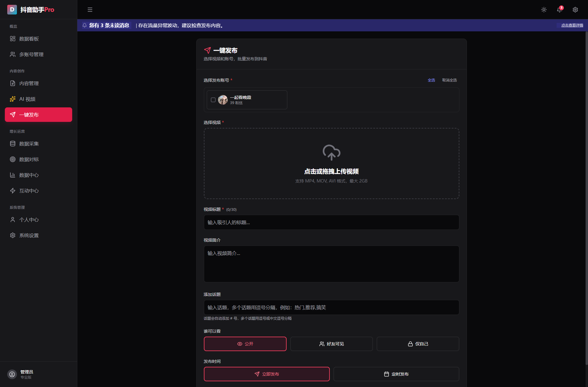The height and width of the screenshot is (387, 588).
Task: Check the 一起看晚霞 account checkbox
Action: [x=213, y=100]
